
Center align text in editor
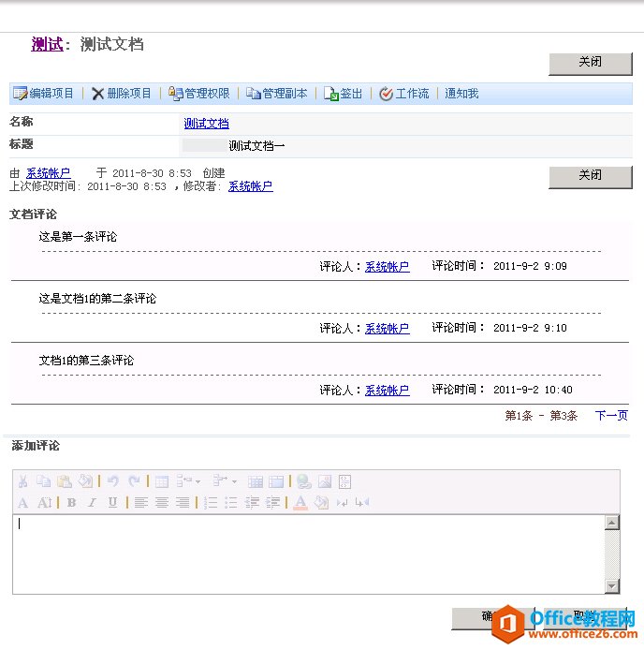162,503
